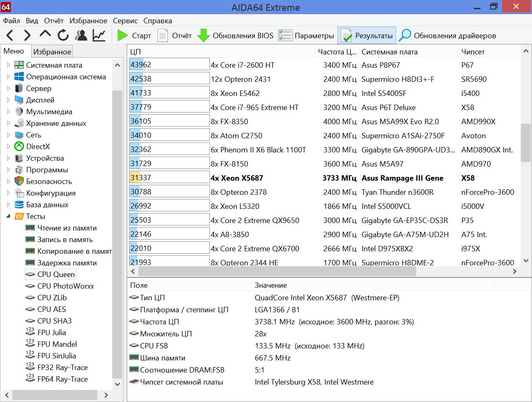Click Обновления драйверов toolbar button

tap(447, 36)
